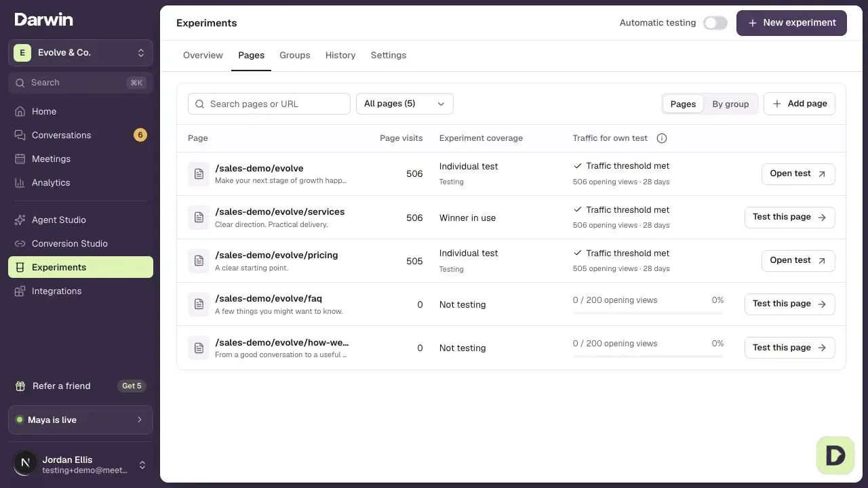Switch to the Groups tab

tap(295, 56)
